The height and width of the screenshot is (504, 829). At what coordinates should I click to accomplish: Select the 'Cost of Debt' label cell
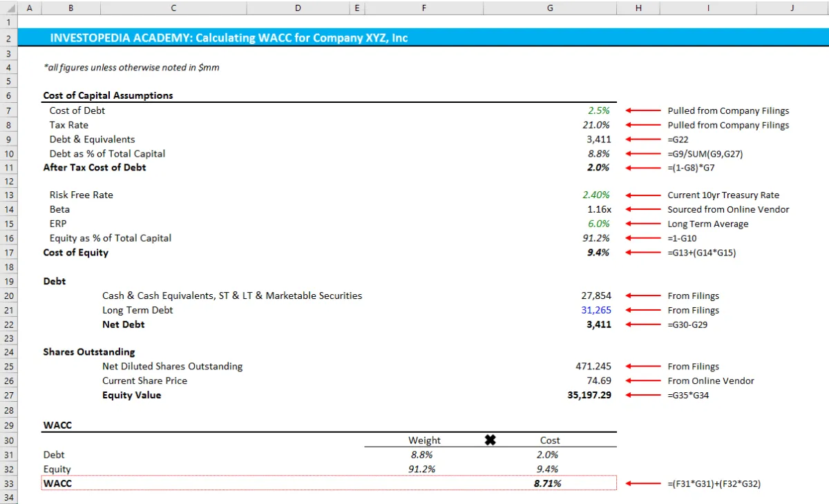(77, 110)
